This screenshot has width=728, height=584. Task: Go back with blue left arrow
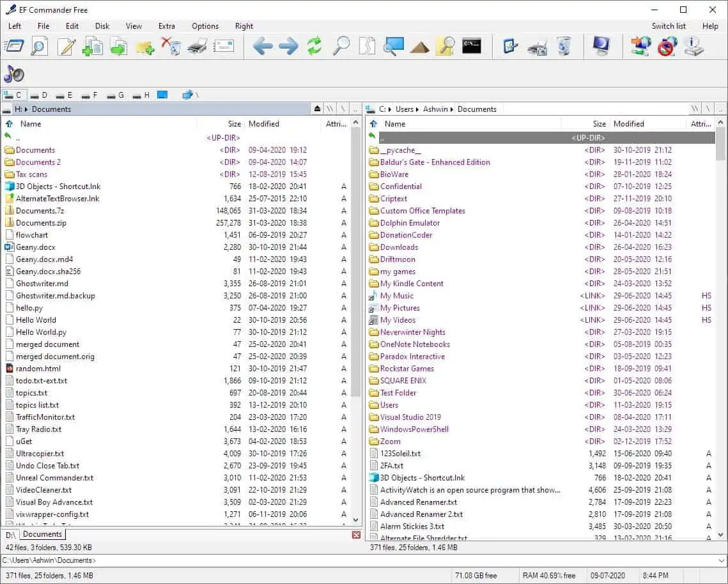point(263,46)
